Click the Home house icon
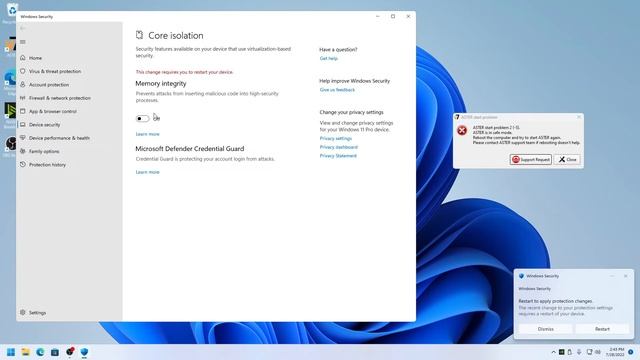 click(23, 58)
